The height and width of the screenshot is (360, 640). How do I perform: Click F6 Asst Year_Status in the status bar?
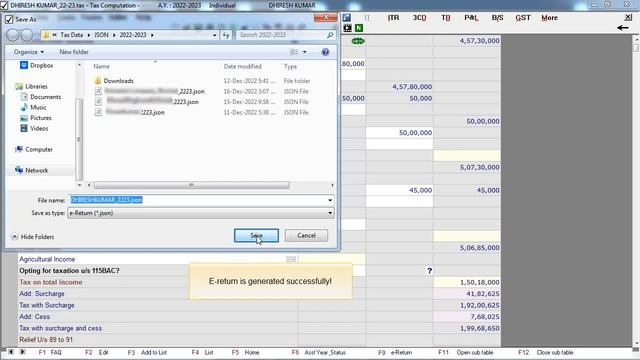tap(319, 352)
